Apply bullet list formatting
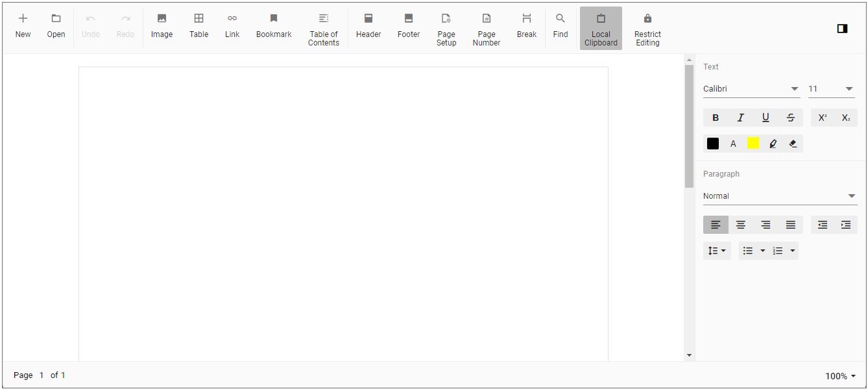Viewport: 868px width, 391px height. [748, 251]
